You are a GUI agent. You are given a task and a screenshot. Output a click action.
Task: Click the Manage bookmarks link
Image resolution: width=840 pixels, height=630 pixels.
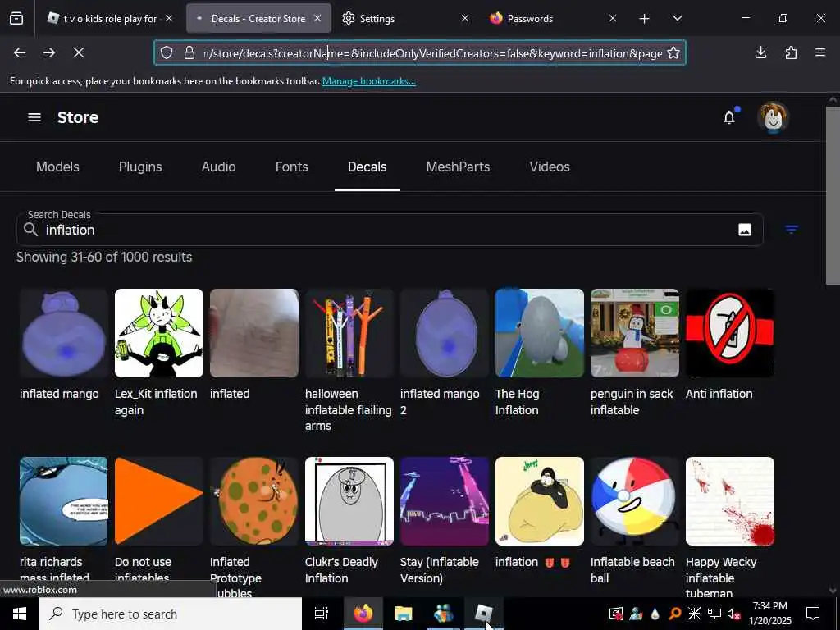pyautogui.click(x=368, y=81)
